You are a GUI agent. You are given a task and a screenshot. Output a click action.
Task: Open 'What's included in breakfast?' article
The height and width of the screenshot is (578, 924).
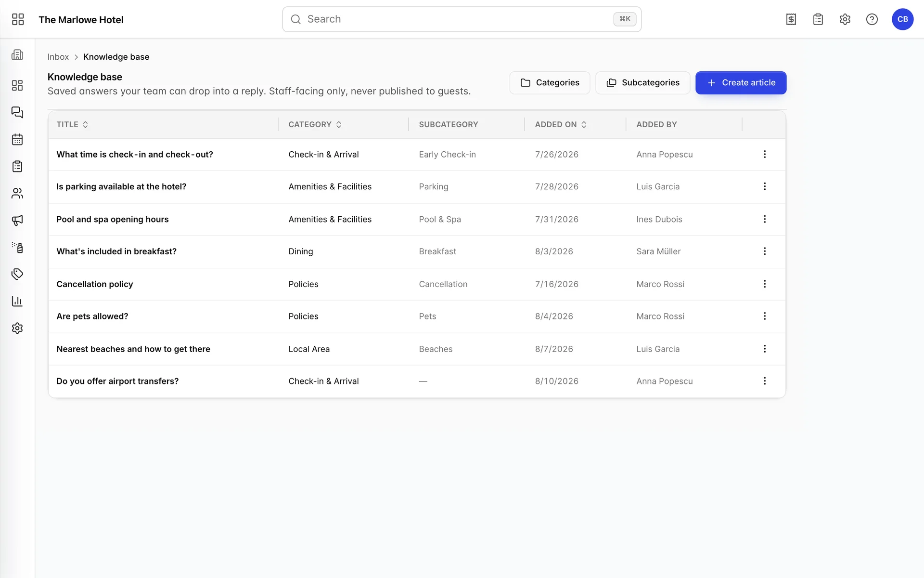[x=116, y=251]
